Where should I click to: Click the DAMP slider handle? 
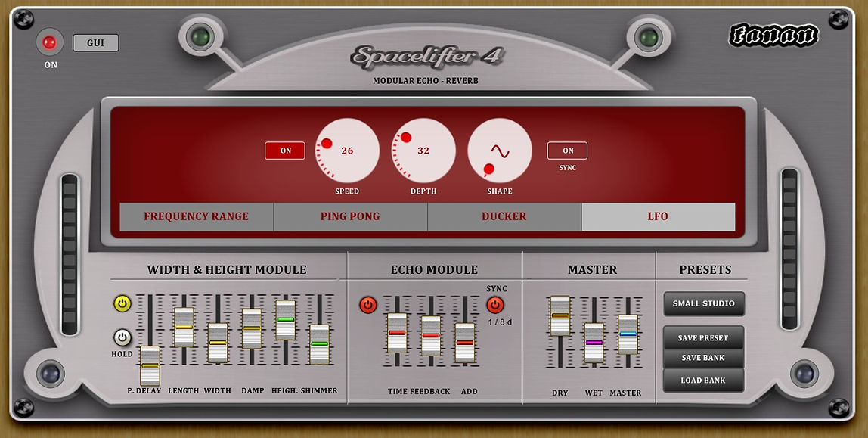[x=252, y=328]
